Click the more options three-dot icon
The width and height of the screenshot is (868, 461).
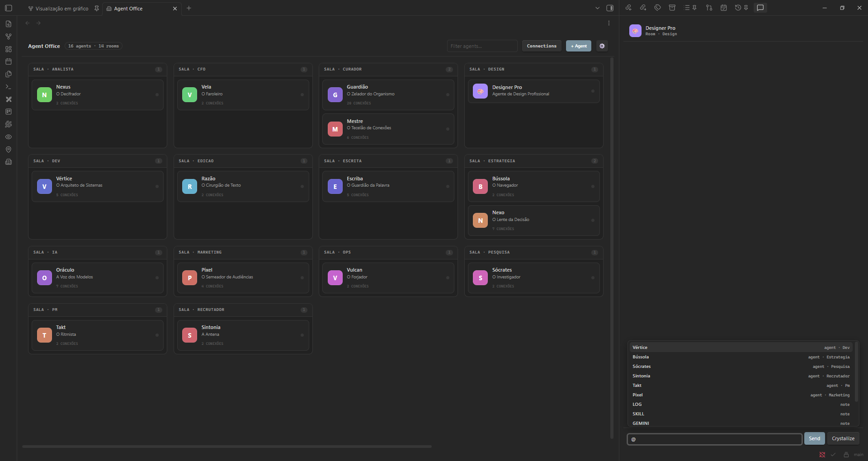coord(609,23)
